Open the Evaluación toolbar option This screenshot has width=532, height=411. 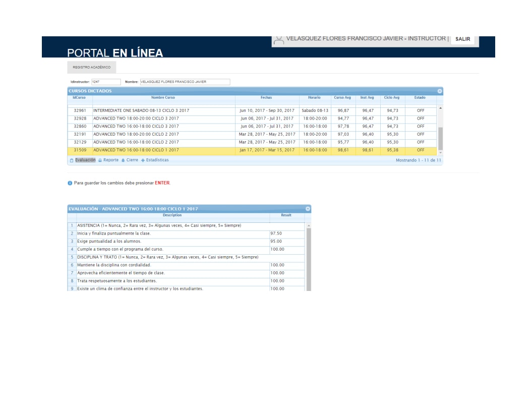[85, 160]
